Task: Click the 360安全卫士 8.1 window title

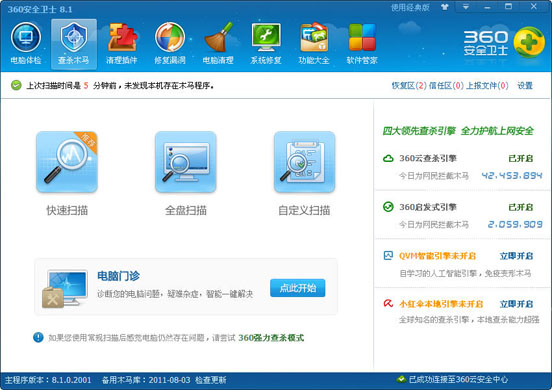Action: 40,9
